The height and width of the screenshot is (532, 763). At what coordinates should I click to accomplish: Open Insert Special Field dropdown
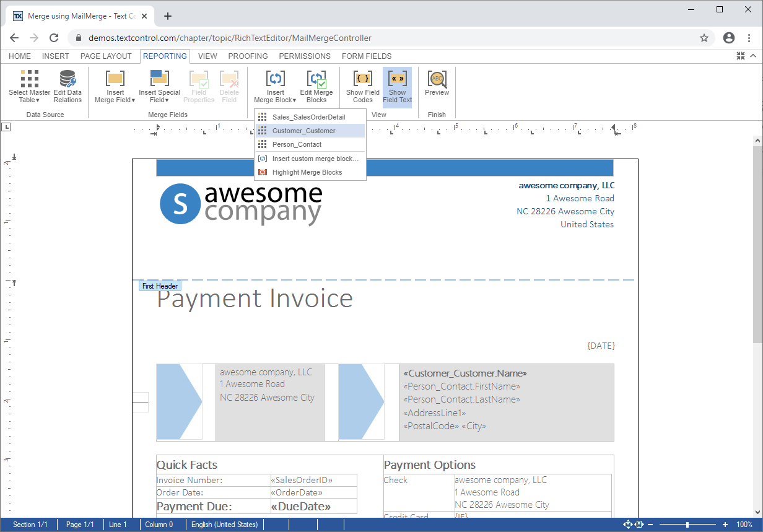point(159,87)
